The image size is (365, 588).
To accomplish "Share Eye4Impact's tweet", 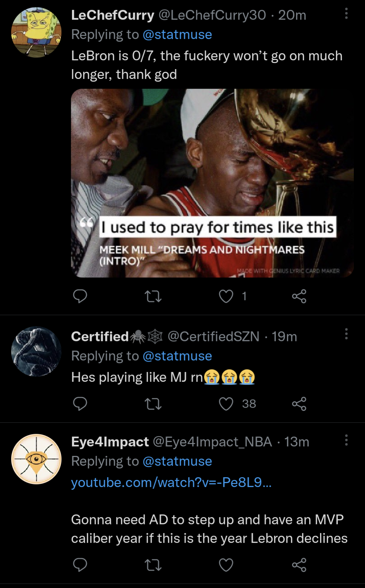I will (299, 565).
